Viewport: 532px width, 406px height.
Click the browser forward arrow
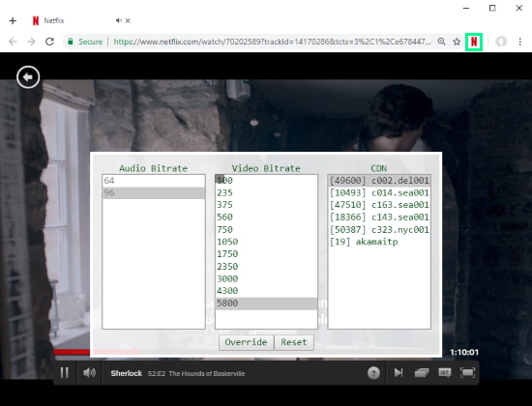coord(31,42)
